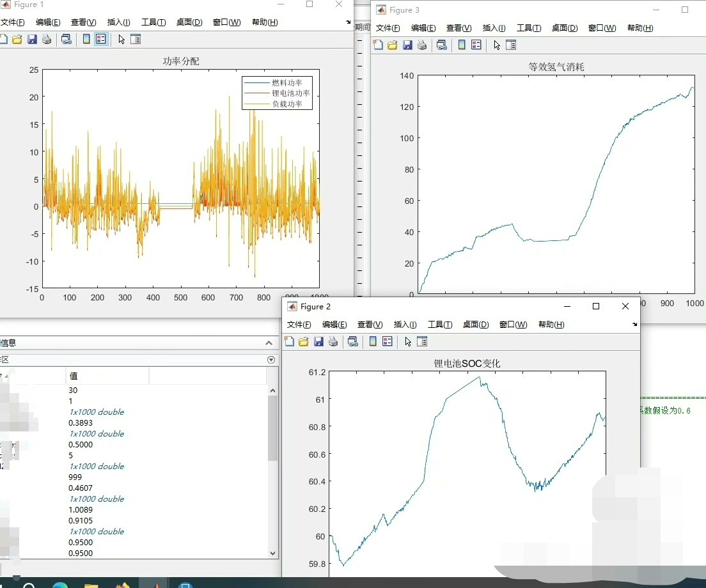
Task: Click the workspace vertical scrollbar thumb
Action: coord(272,427)
